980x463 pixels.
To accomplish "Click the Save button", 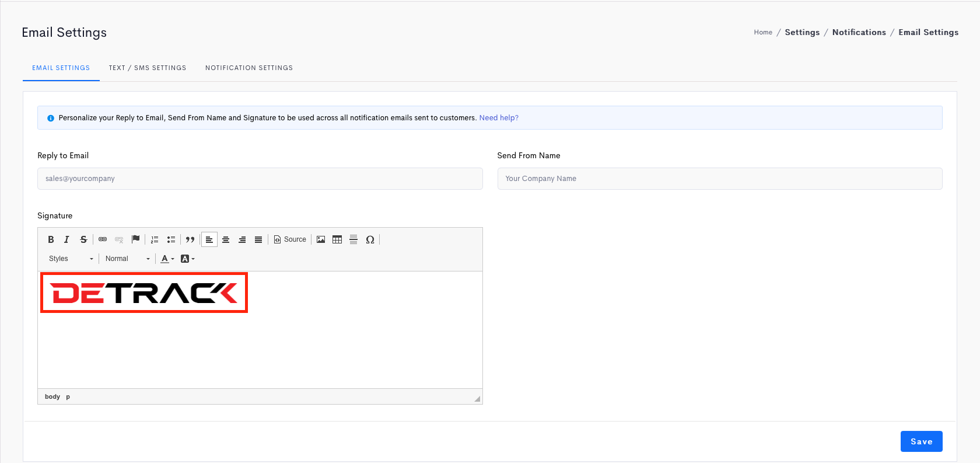I will point(922,441).
